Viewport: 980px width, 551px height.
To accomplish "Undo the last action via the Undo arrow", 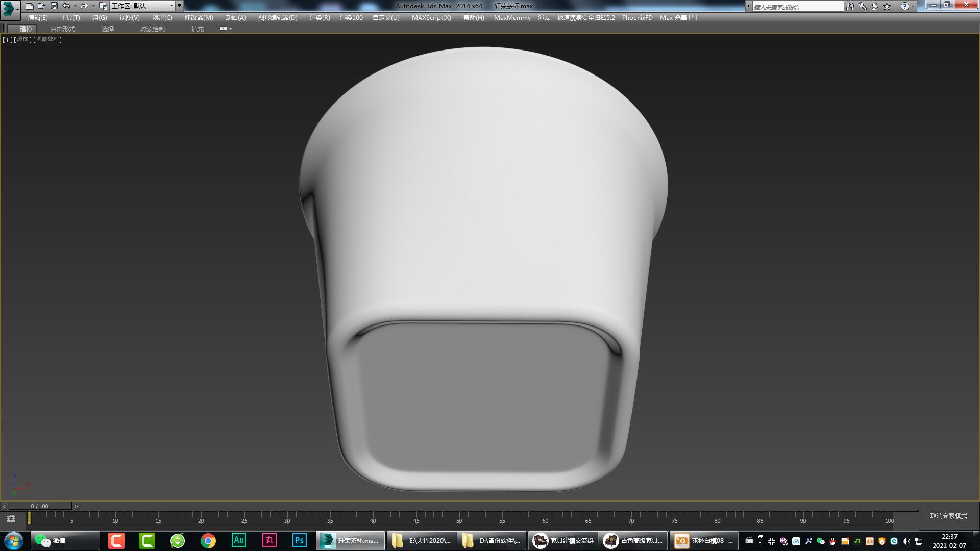I will pos(66,6).
